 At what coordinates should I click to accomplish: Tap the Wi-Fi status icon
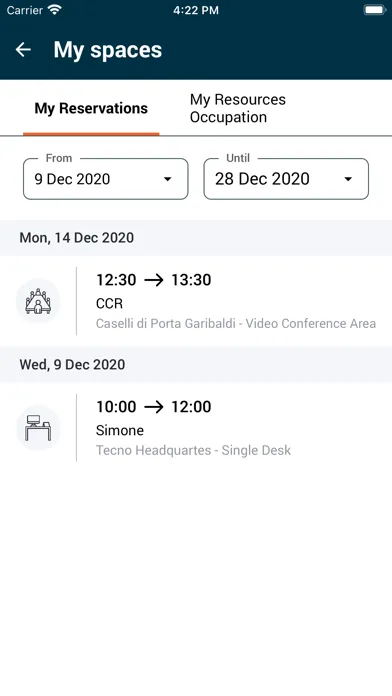tap(55, 10)
